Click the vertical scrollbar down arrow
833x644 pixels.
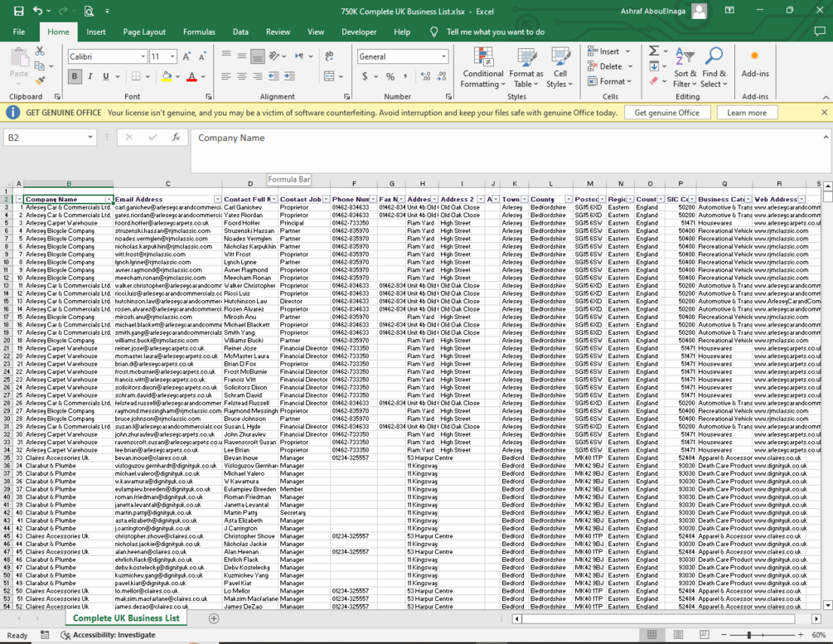click(828, 605)
